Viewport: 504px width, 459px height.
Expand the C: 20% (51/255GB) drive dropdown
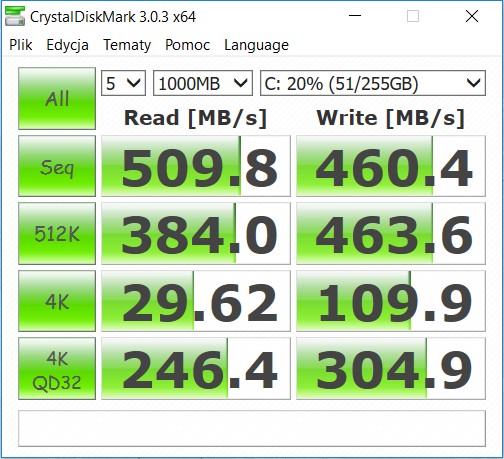pos(373,83)
